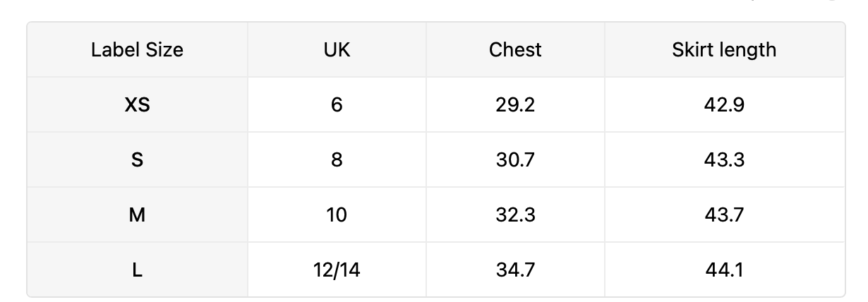
Task: Click the UK column header
Action: [x=337, y=49]
